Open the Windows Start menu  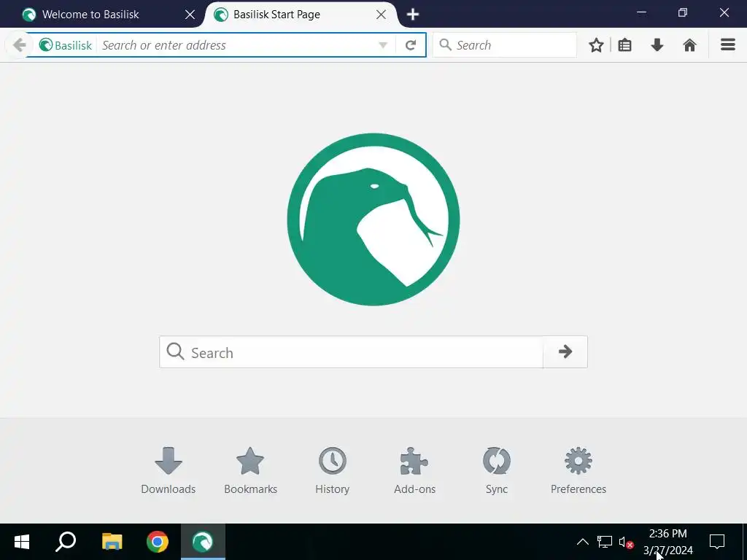coord(22,542)
